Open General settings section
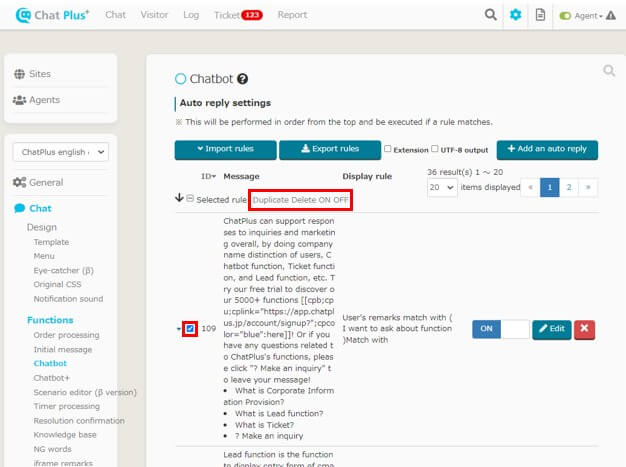 (38, 182)
